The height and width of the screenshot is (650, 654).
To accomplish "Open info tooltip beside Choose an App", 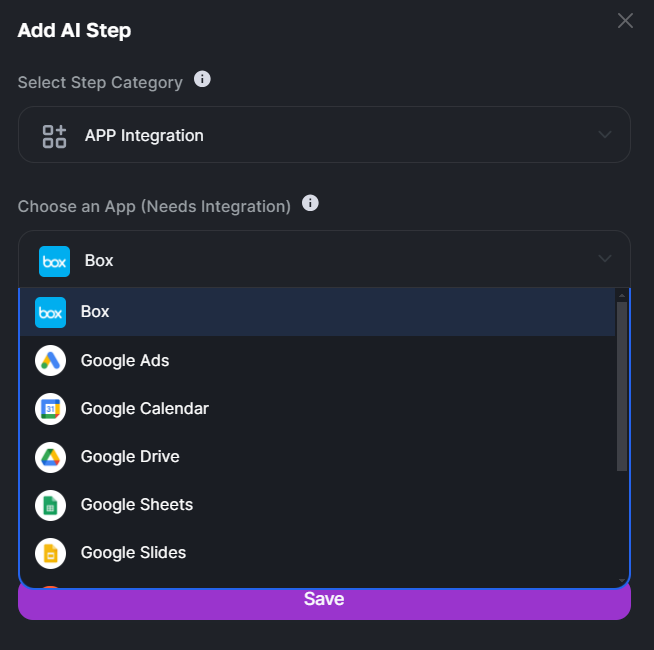I will (310, 203).
